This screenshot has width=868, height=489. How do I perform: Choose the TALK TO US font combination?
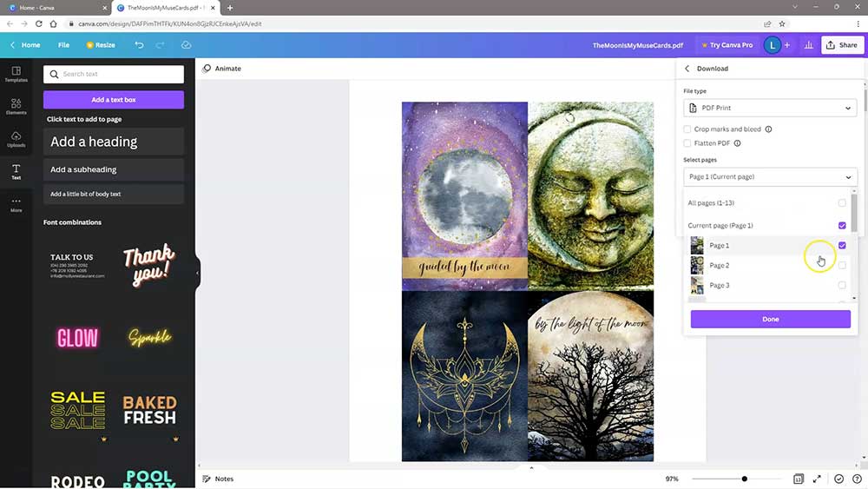pos(77,265)
